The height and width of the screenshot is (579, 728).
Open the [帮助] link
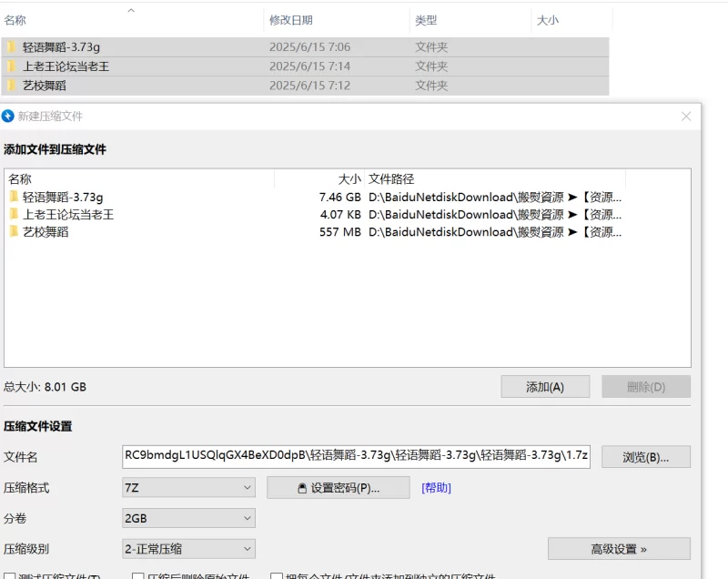pyautogui.click(x=436, y=488)
